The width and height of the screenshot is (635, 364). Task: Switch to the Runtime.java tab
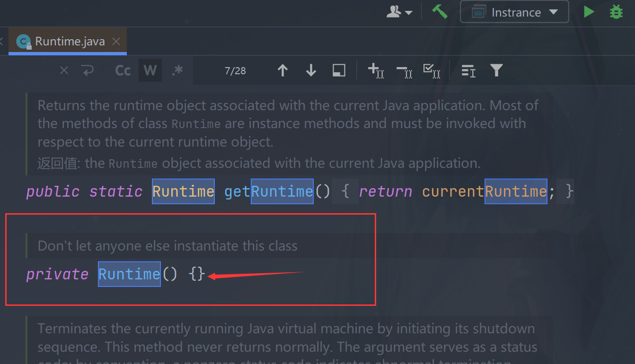[69, 42]
